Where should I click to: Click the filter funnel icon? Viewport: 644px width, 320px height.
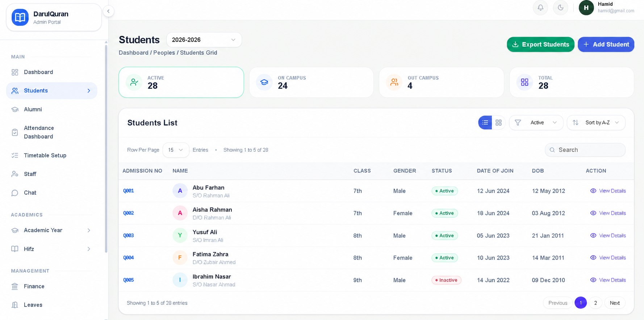518,123
